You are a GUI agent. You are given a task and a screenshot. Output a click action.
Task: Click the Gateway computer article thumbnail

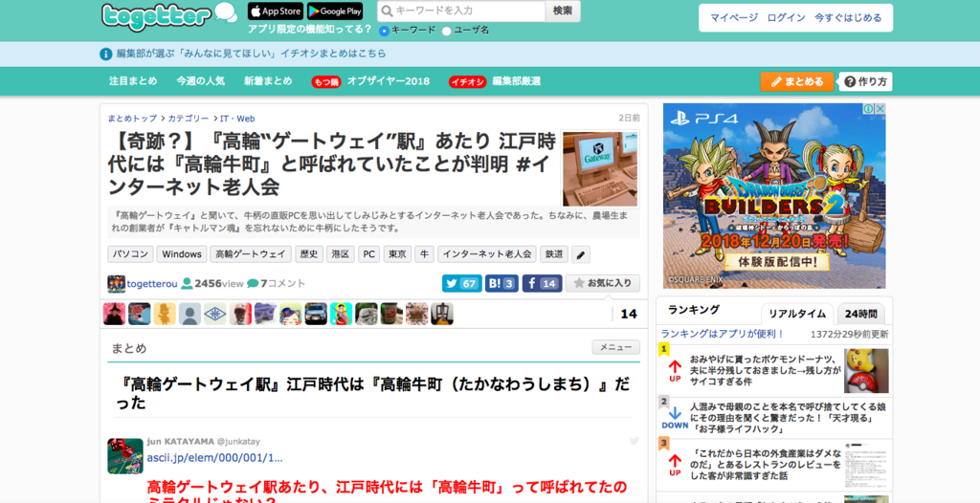tap(600, 168)
